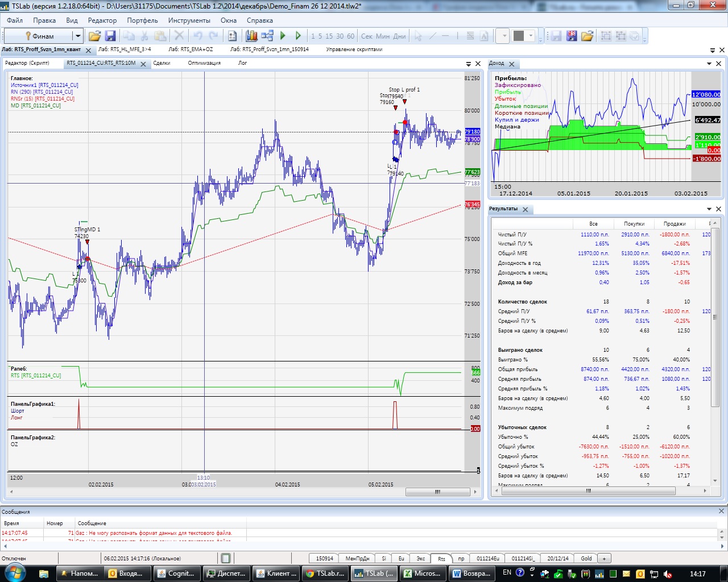Click the plus button after Gold tab
The width and height of the screenshot is (728, 582).
[x=604, y=559]
